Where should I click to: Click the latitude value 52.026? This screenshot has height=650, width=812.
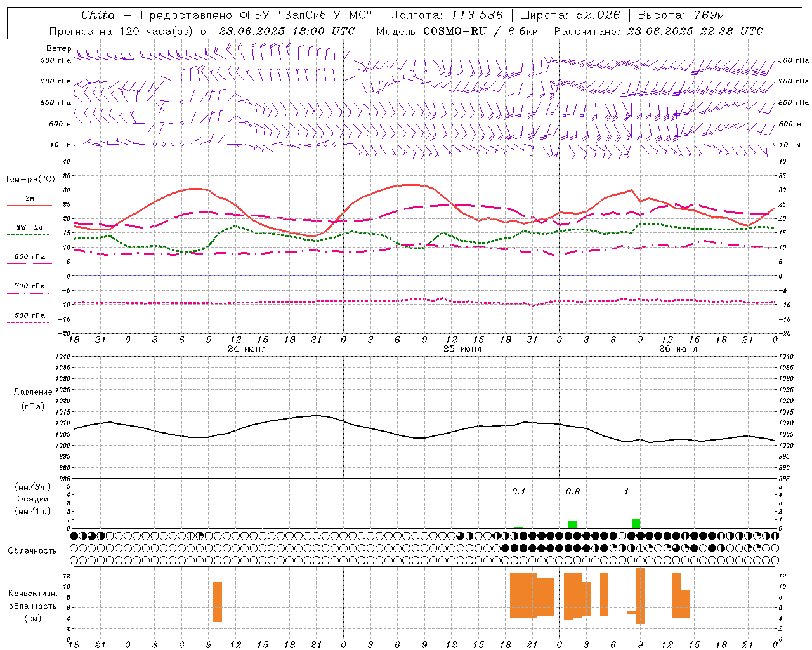coord(598,15)
